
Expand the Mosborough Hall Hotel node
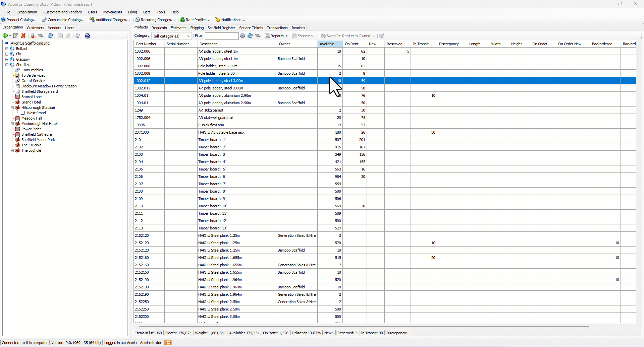12,124
